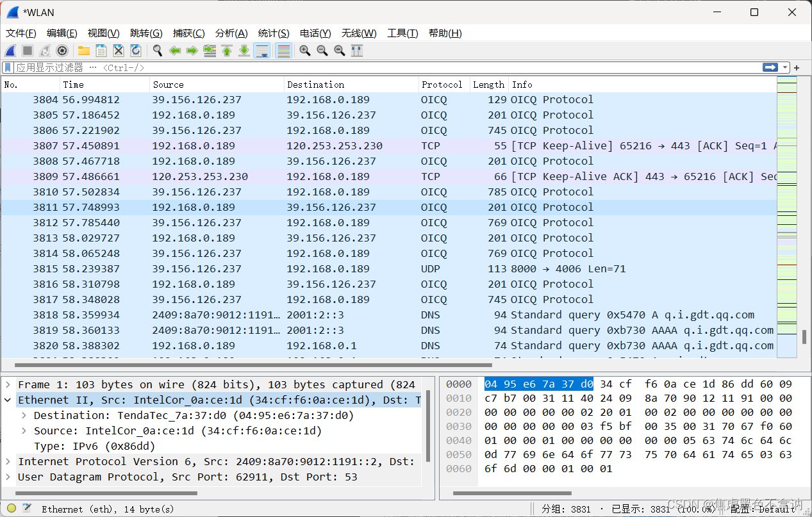Click the packet list vertical scrollbar thumb
The width and height of the screenshot is (812, 517).
pyautogui.click(x=804, y=337)
